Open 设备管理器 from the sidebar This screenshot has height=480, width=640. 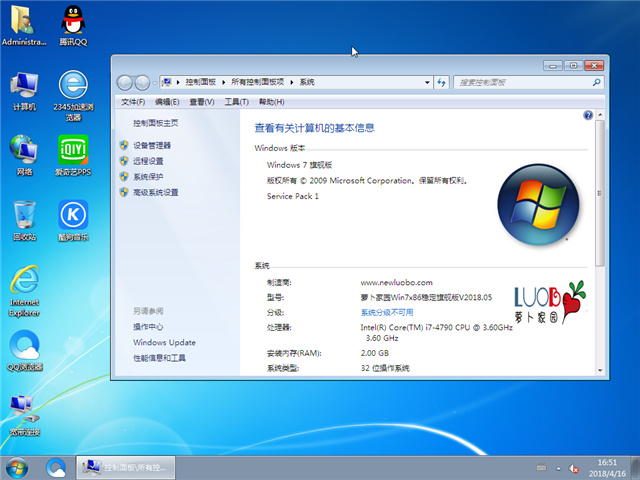tap(152, 145)
